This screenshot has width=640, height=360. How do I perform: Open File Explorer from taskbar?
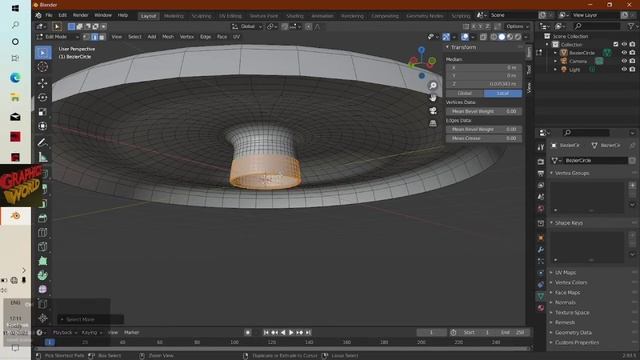pos(15,97)
